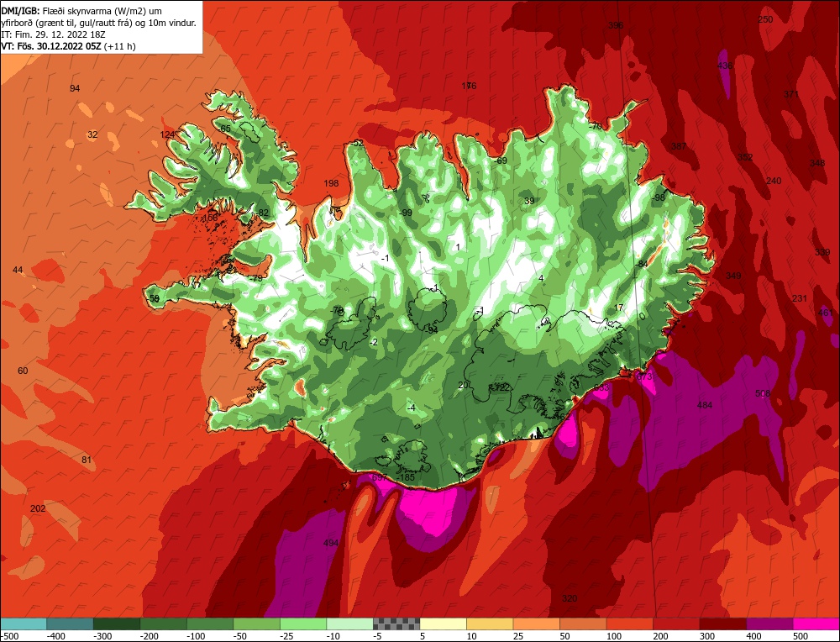Click the land value -185 on the south coast
Viewport: 840px width, 642px height.
coord(406,477)
